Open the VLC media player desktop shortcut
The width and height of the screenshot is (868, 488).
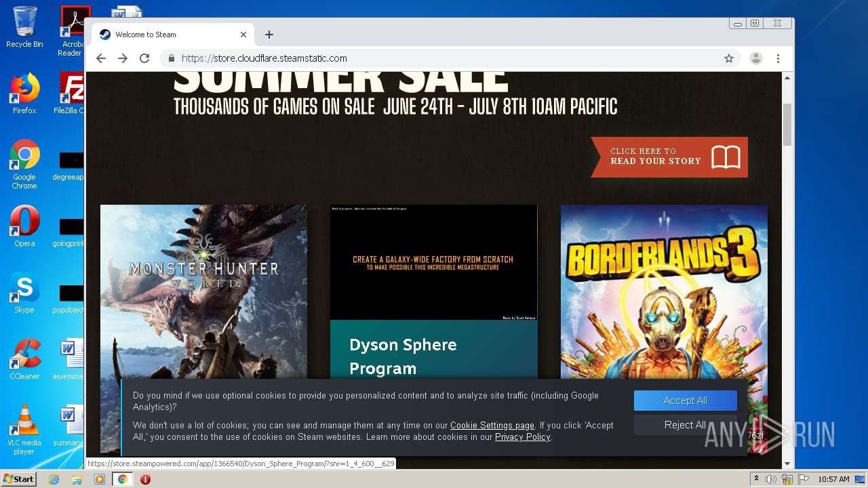tap(24, 430)
